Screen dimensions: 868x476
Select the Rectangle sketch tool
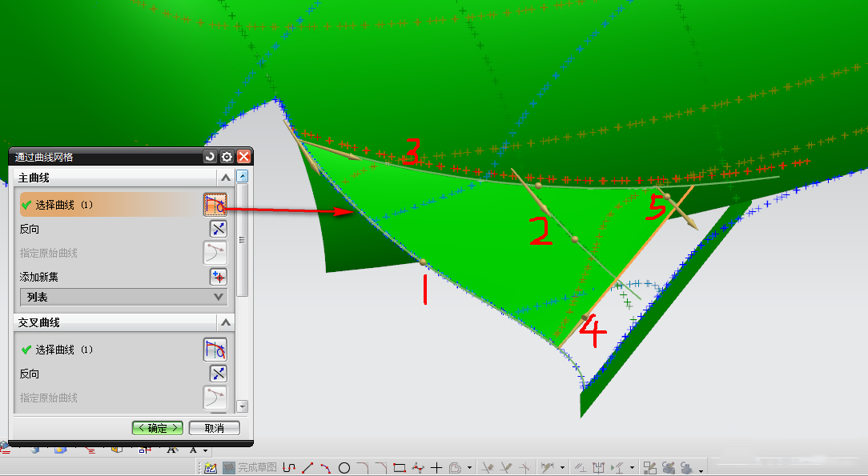(400, 468)
